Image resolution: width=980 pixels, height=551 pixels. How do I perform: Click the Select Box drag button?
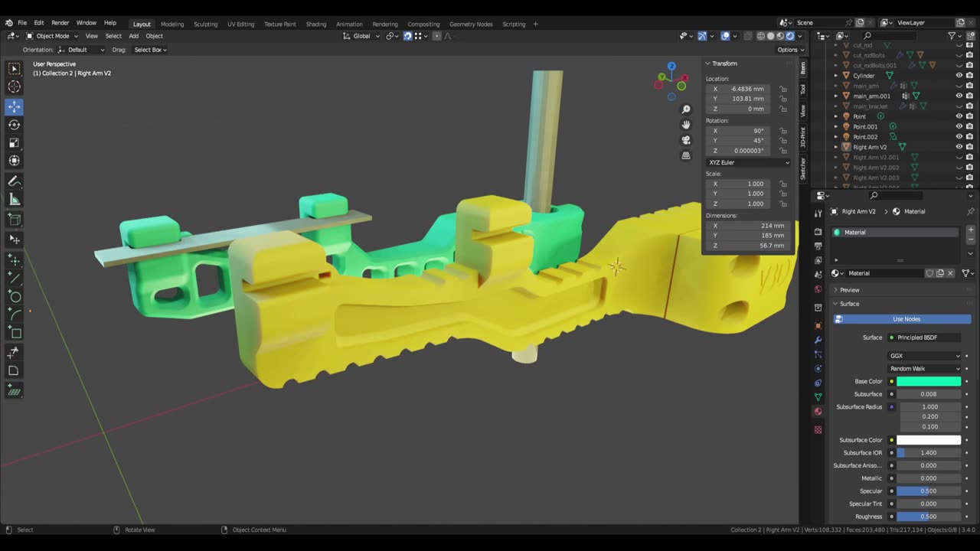[x=149, y=50]
